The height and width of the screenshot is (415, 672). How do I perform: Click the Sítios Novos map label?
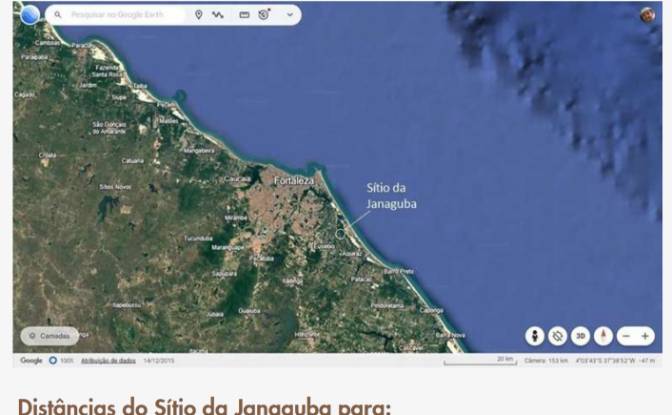coord(115,187)
